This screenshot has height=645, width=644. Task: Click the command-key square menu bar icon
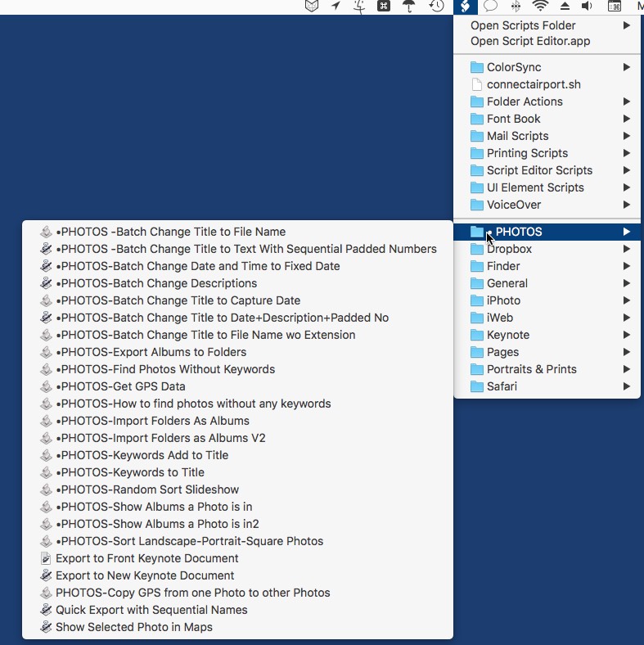[x=384, y=6]
